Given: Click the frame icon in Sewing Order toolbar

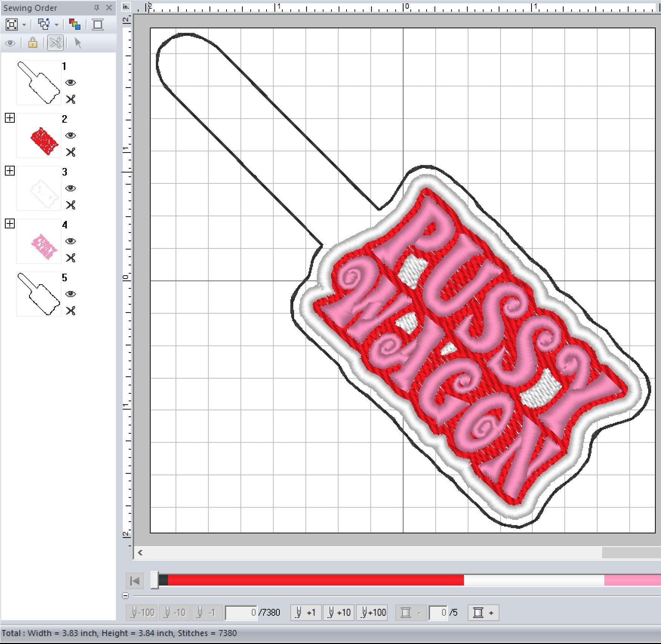Looking at the screenshot, I should 98,25.
